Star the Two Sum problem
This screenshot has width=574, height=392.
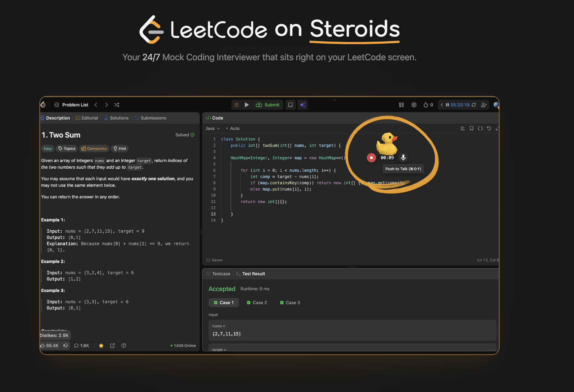coord(101,346)
